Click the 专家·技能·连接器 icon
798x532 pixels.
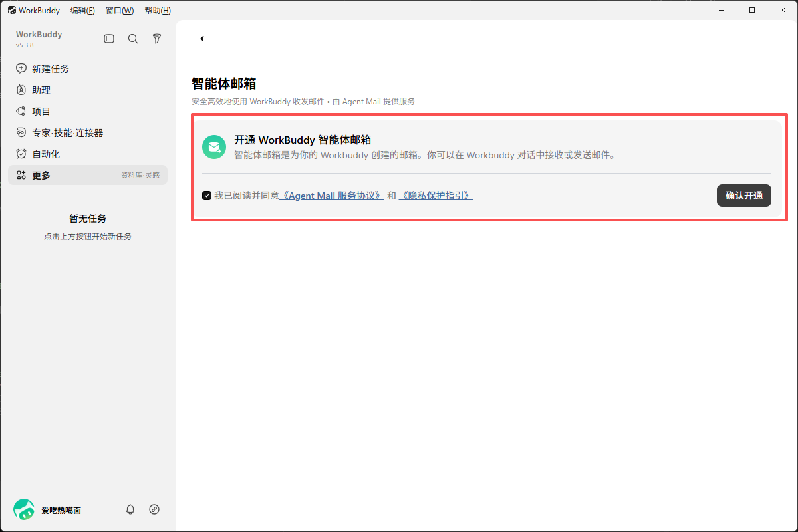coord(21,132)
